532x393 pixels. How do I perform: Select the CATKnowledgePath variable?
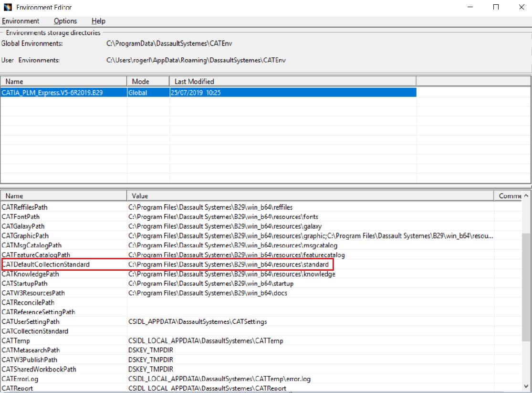[x=31, y=274]
